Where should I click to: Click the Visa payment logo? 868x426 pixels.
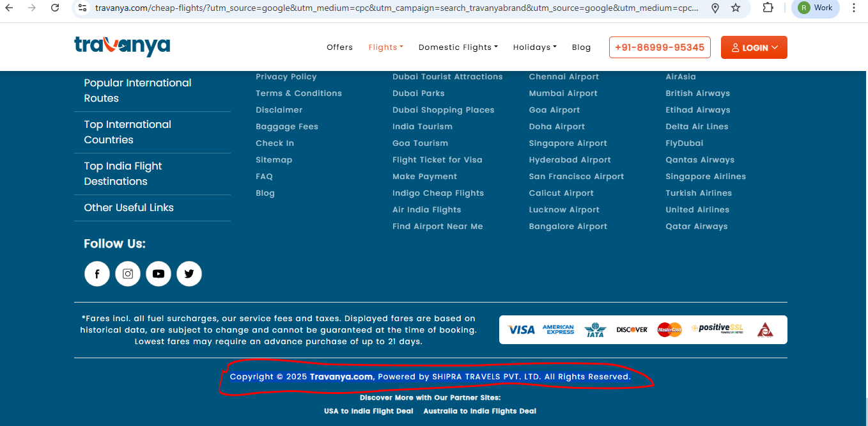click(521, 329)
